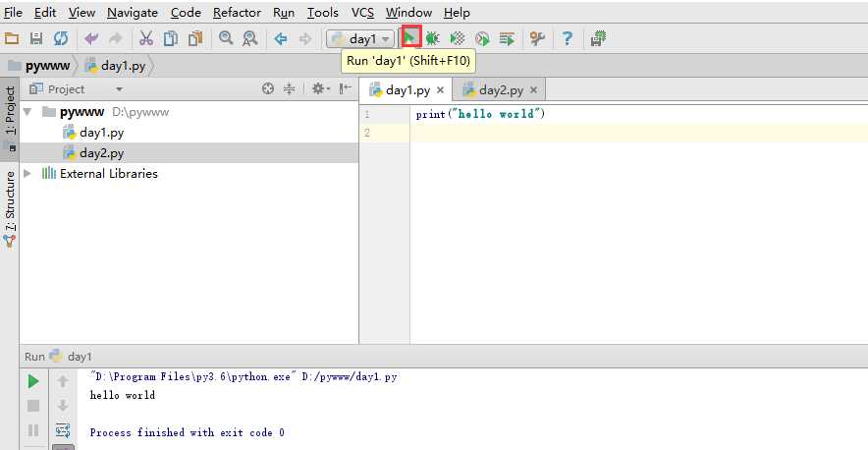Click the Replace magnifier icon

pos(250,38)
